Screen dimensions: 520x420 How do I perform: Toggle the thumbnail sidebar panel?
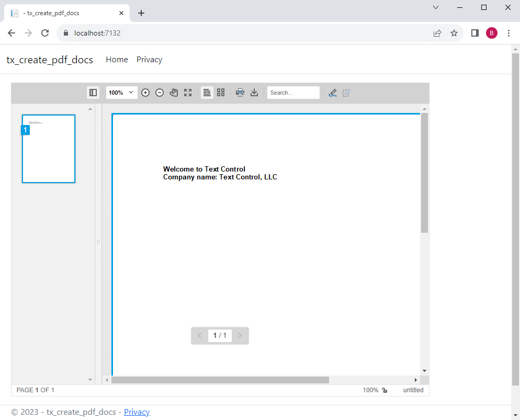(93, 92)
